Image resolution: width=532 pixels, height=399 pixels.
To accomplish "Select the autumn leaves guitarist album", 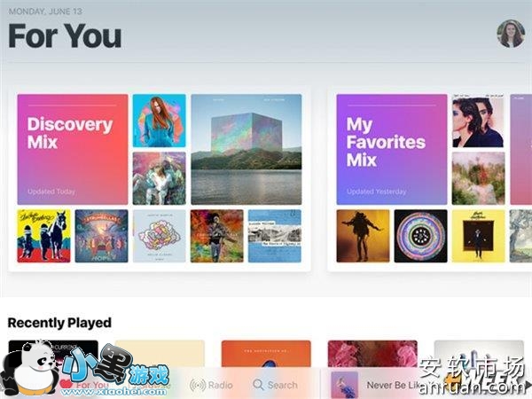I will pyautogui.click(x=217, y=236).
